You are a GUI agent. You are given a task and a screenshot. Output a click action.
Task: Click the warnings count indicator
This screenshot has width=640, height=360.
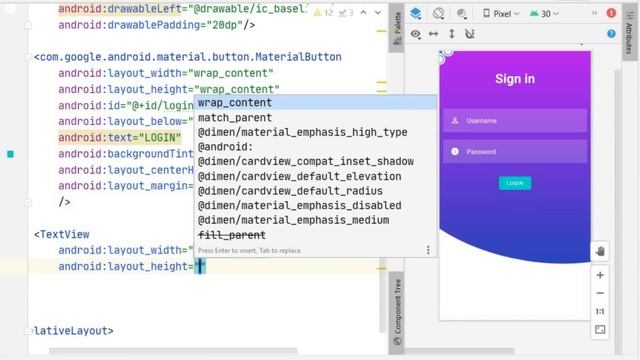click(x=323, y=13)
